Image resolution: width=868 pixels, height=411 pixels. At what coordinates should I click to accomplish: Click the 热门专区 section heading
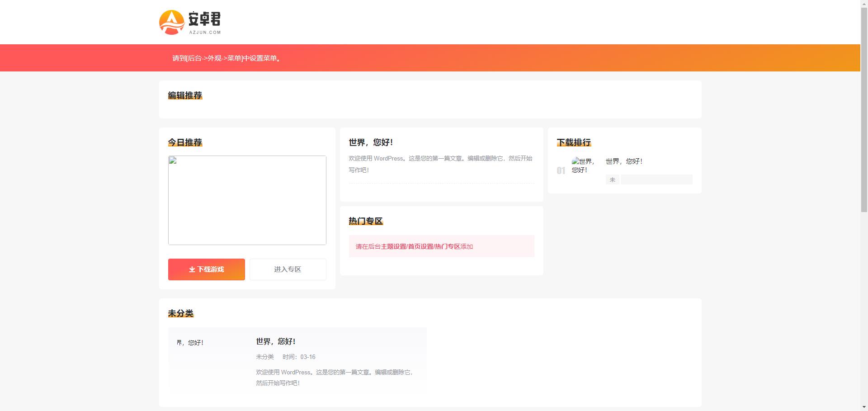[365, 221]
